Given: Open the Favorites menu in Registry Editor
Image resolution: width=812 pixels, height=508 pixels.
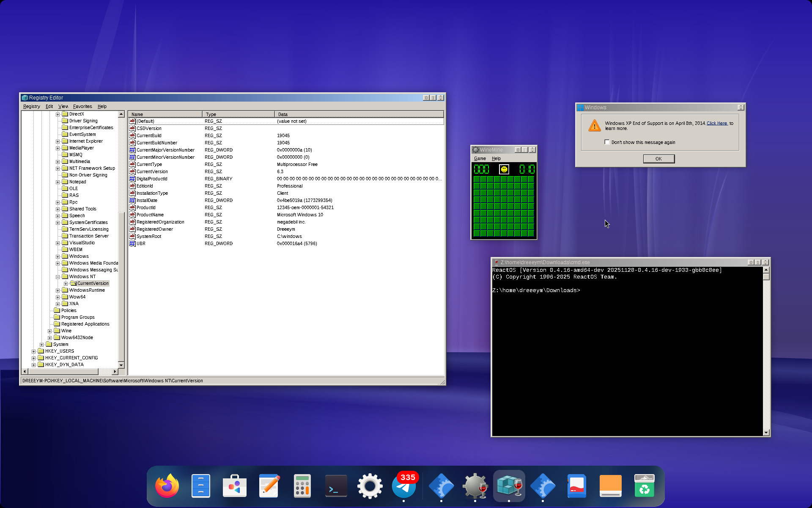Looking at the screenshot, I should pyautogui.click(x=82, y=107).
